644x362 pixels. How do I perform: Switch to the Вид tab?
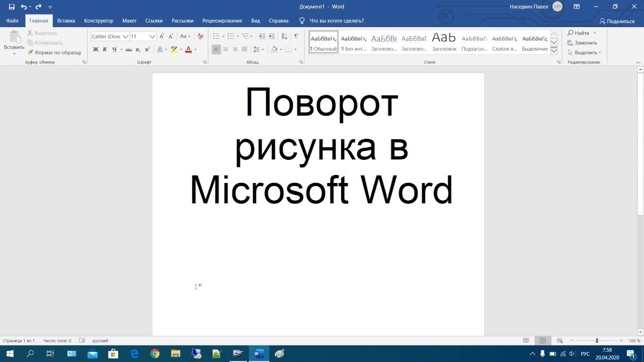(256, 21)
